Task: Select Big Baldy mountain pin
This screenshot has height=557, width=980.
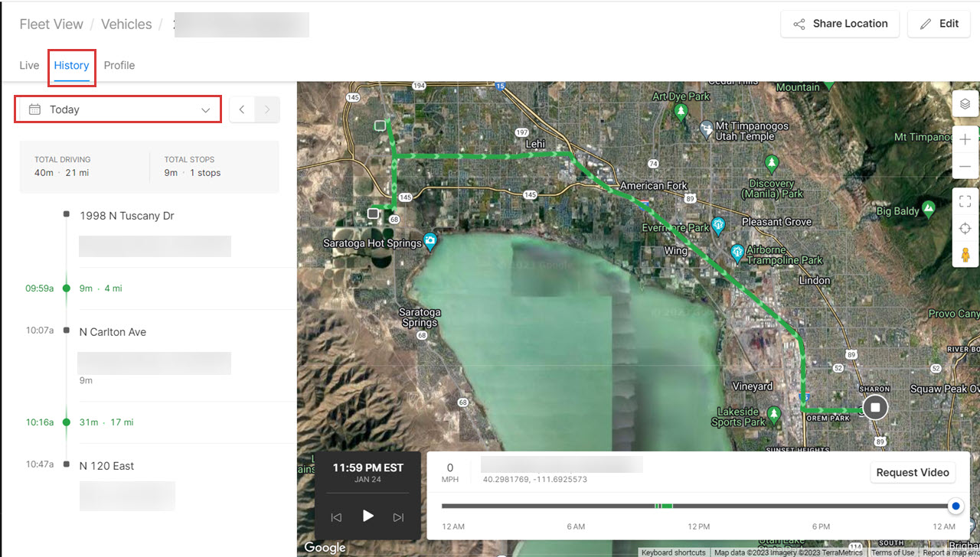Action: coord(929,208)
